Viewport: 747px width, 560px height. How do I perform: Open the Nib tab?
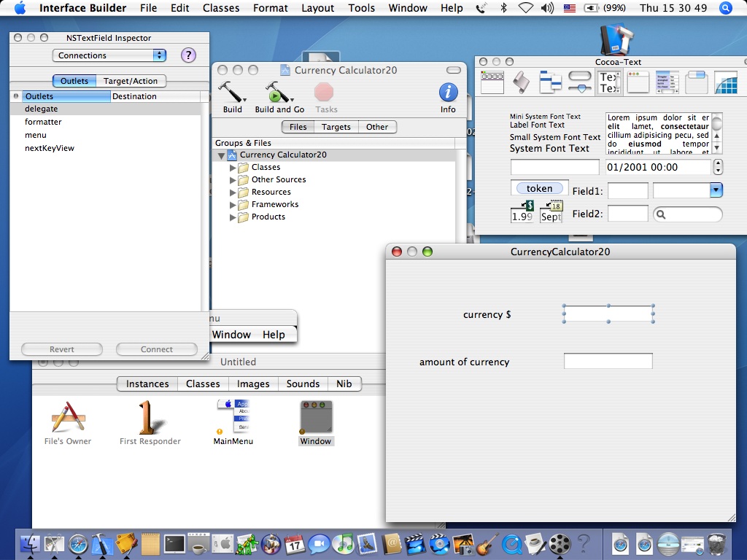344,384
